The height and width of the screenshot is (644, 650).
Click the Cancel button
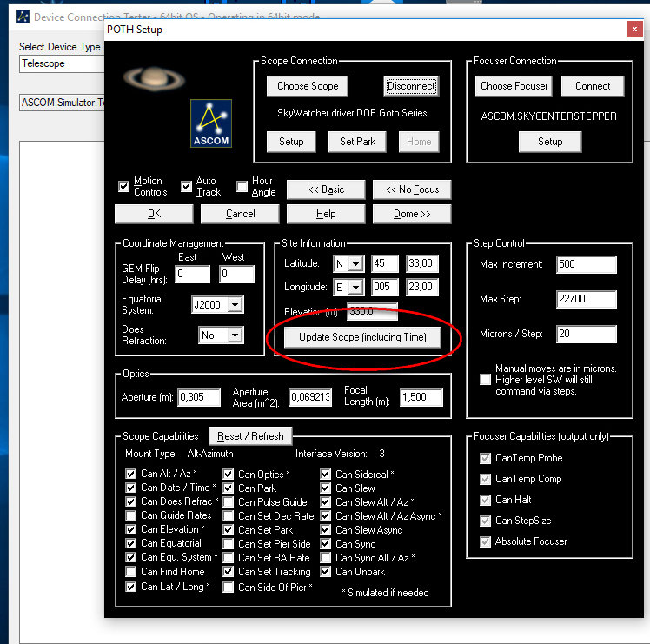(x=240, y=214)
